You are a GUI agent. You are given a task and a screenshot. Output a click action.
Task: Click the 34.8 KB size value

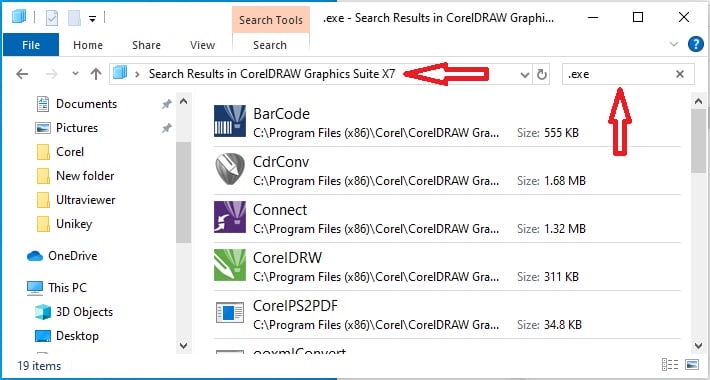563,325
